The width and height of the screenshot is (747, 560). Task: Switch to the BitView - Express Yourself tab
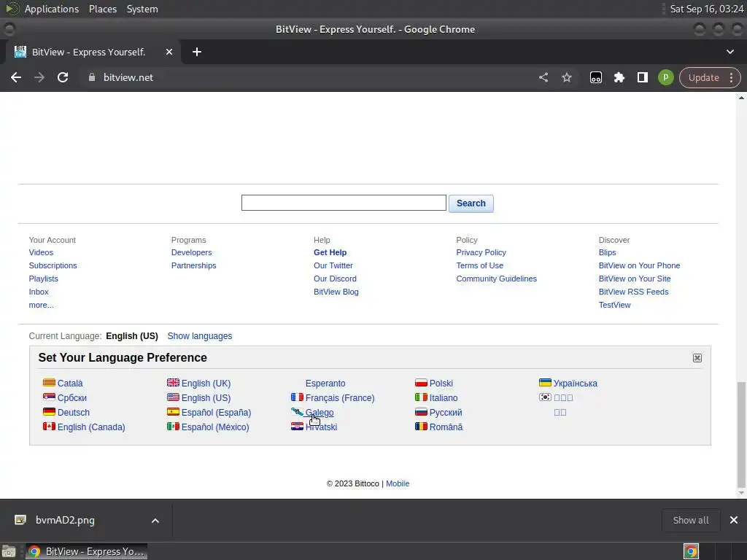point(88,52)
